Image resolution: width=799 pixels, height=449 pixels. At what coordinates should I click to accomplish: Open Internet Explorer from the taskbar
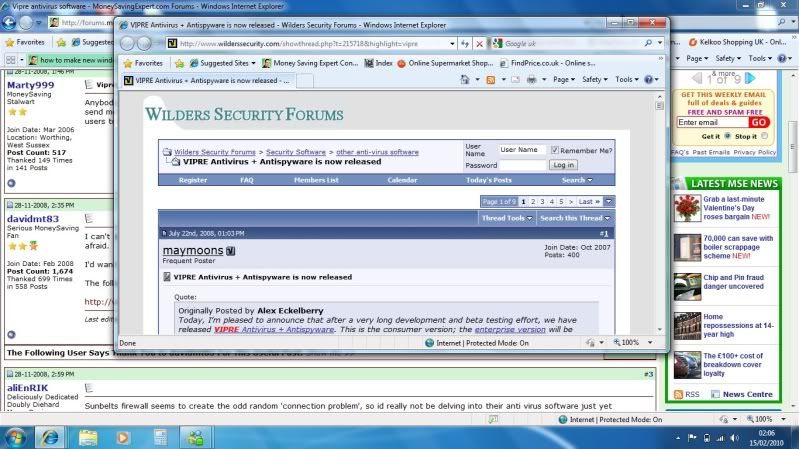pyautogui.click(x=50, y=438)
